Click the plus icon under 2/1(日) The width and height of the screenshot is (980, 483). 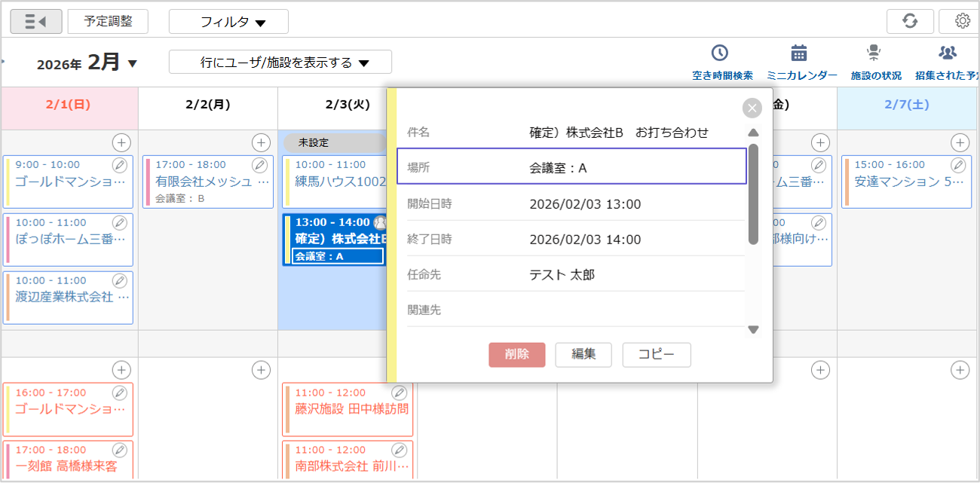coord(121,142)
